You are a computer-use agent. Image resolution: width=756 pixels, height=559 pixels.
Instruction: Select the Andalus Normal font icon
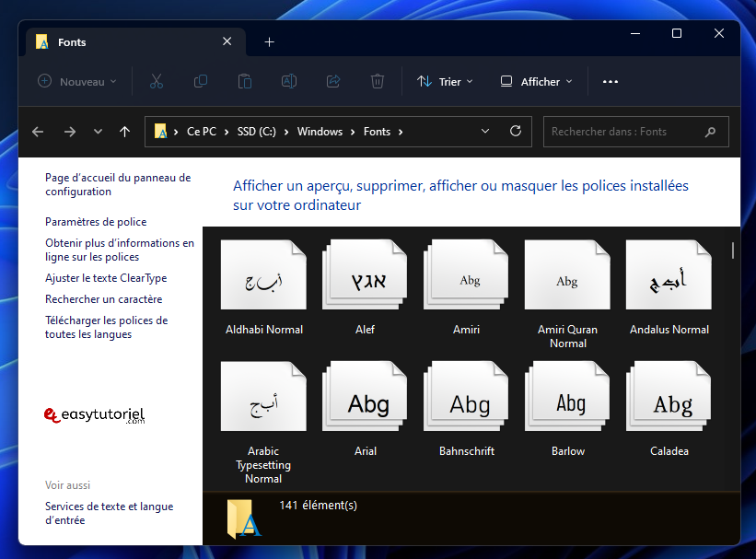click(669, 275)
